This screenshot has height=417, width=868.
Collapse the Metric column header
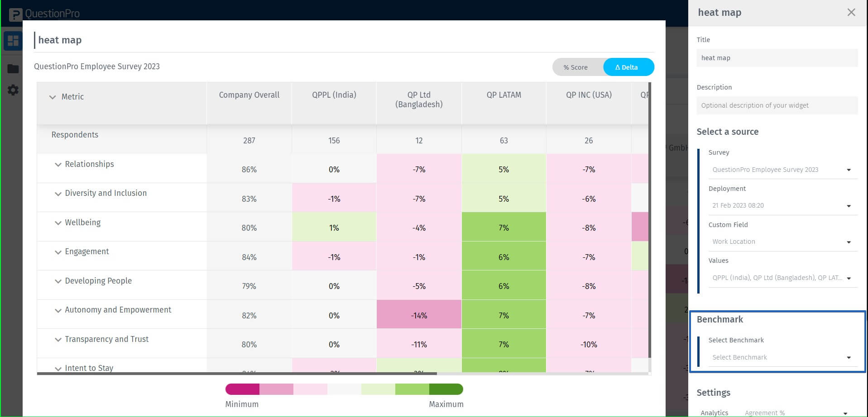52,97
